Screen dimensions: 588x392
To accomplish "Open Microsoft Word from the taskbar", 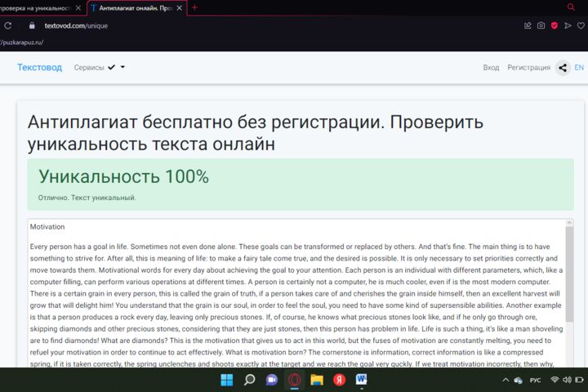I will 362,380.
